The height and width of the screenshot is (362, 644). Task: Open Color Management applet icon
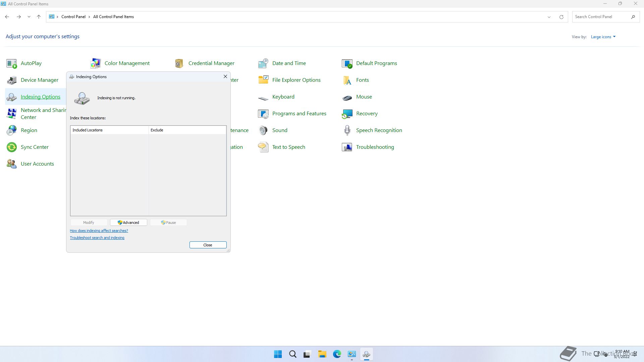(x=96, y=63)
